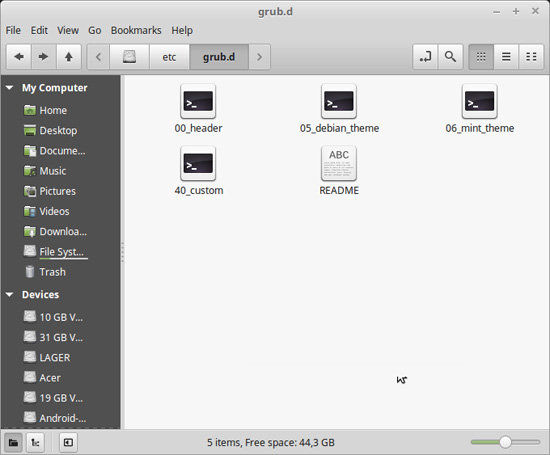The width and height of the screenshot is (550, 455).
Task: Go to parent folder with up arrow
Action: coord(69,57)
